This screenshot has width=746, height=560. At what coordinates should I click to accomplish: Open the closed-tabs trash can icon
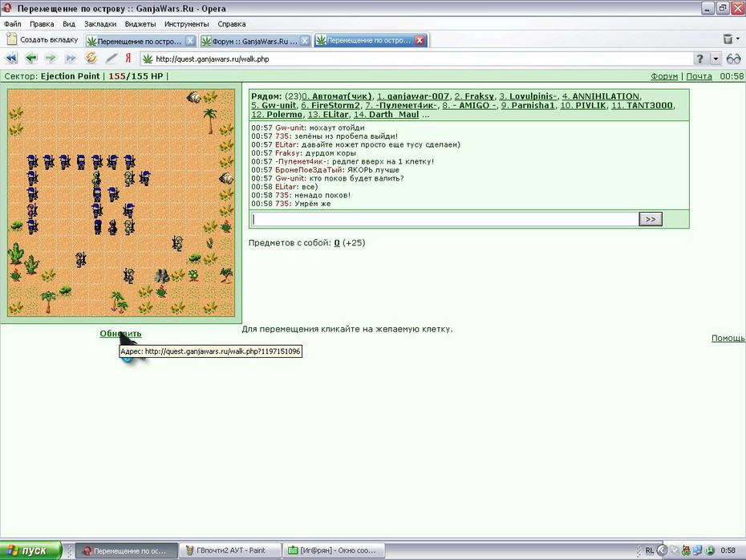point(728,39)
